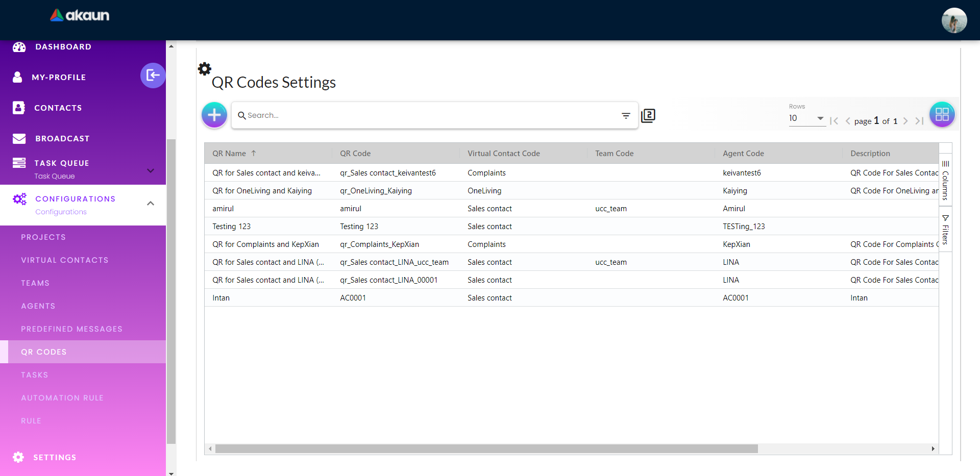
Task: Click the multi-select copy icon beside search
Action: (648, 116)
